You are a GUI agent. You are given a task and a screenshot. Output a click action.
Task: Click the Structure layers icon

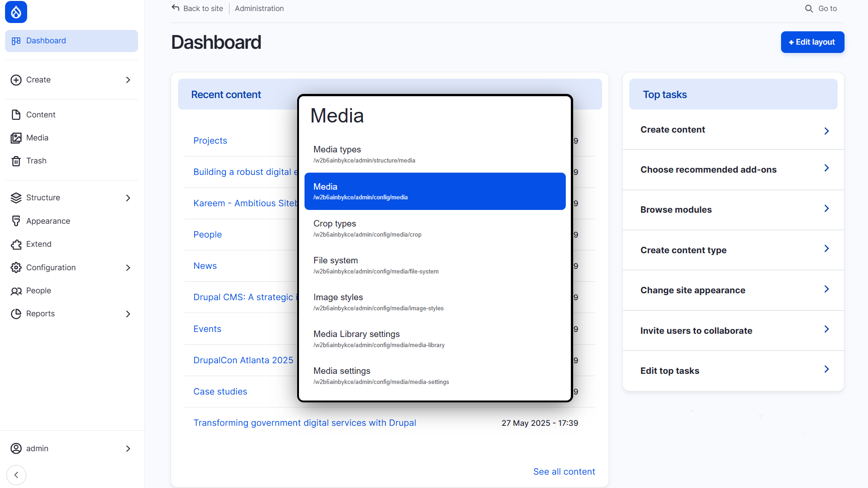click(16, 198)
